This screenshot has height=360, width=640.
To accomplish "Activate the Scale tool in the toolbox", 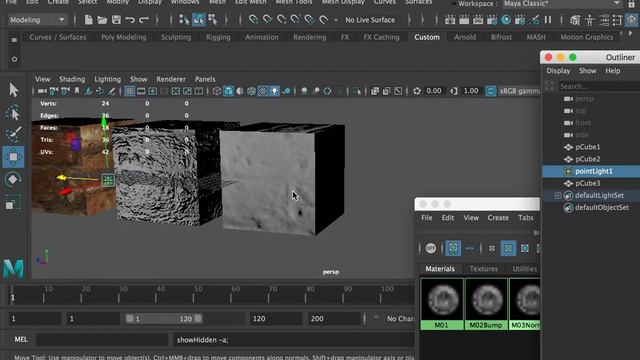I will (x=13, y=202).
